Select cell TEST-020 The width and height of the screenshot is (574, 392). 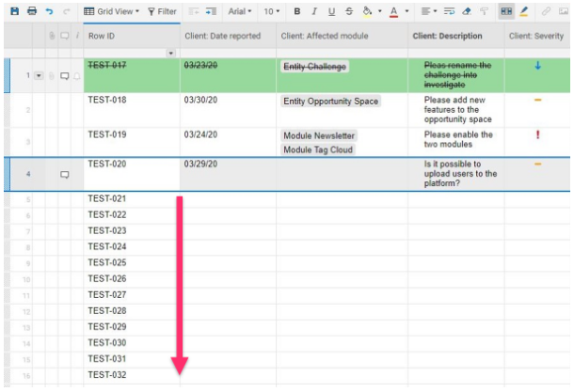[132, 174]
